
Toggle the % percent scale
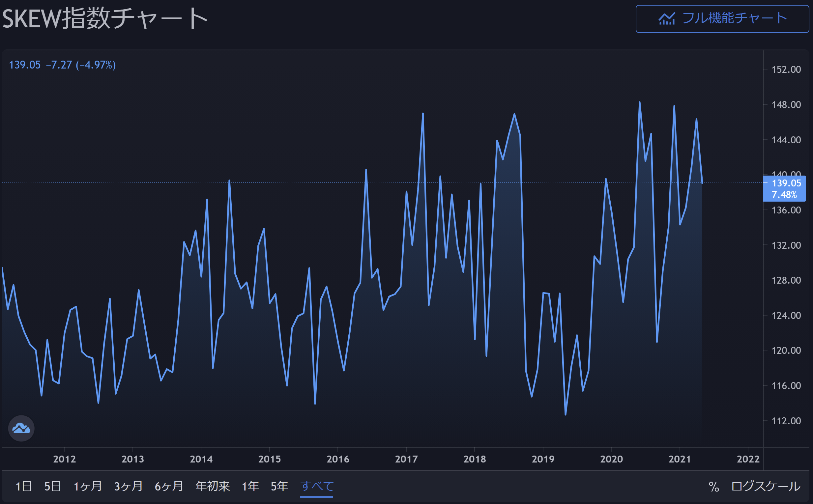click(x=713, y=487)
